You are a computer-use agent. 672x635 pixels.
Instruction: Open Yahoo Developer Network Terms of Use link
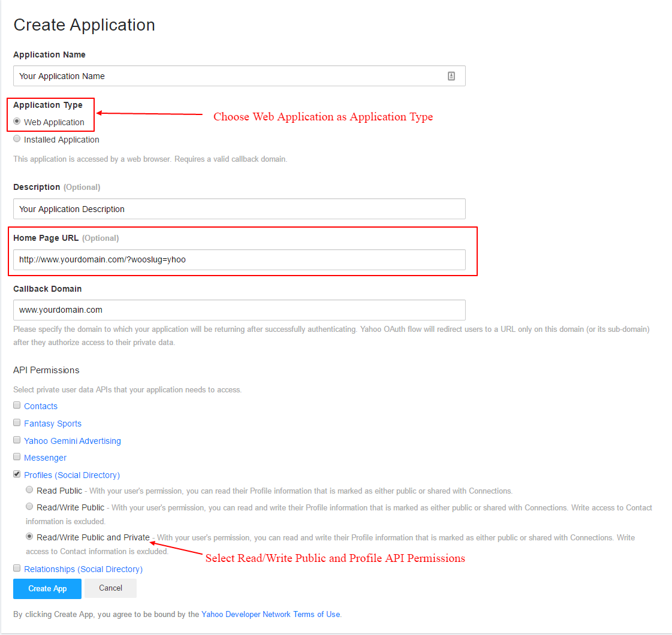tap(270, 615)
